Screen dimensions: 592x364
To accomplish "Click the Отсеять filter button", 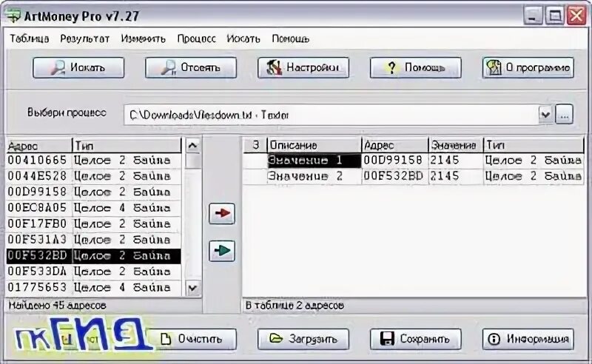I will tap(191, 67).
